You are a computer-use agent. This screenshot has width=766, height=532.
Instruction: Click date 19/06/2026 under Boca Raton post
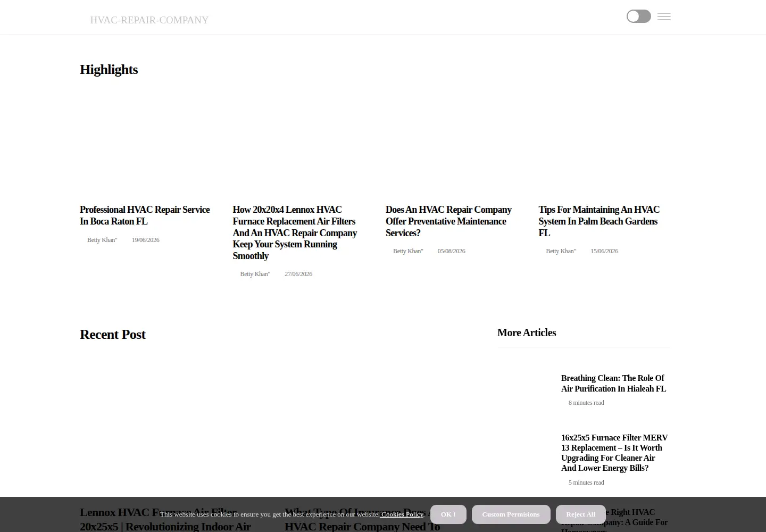pyautogui.click(x=145, y=240)
